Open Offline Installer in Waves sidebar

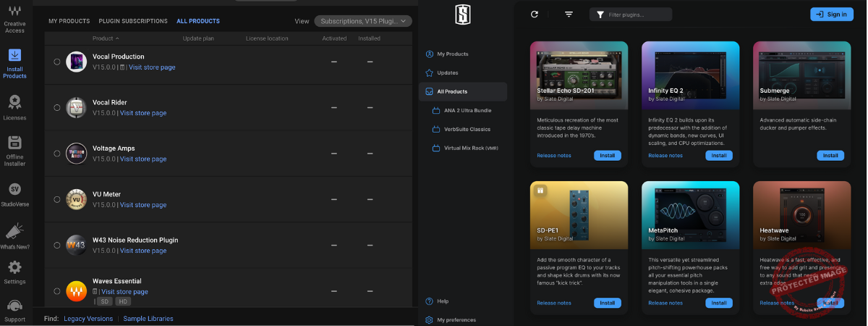pos(14,150)
